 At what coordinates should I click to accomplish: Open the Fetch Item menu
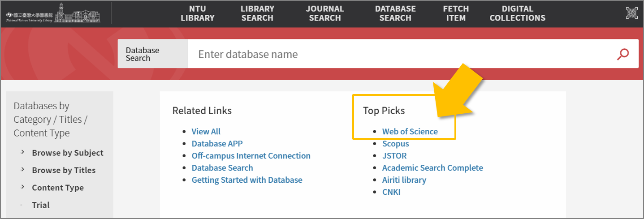pos(456,13)
